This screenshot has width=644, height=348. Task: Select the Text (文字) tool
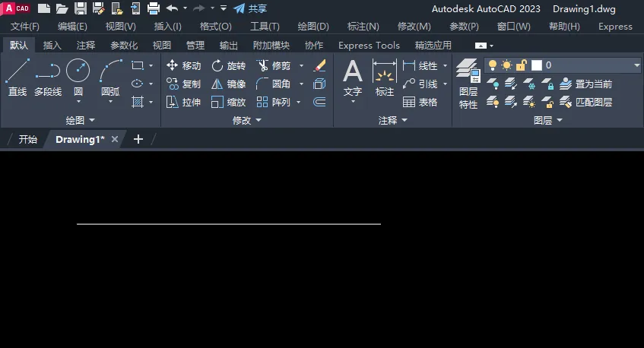pos(353,78)
